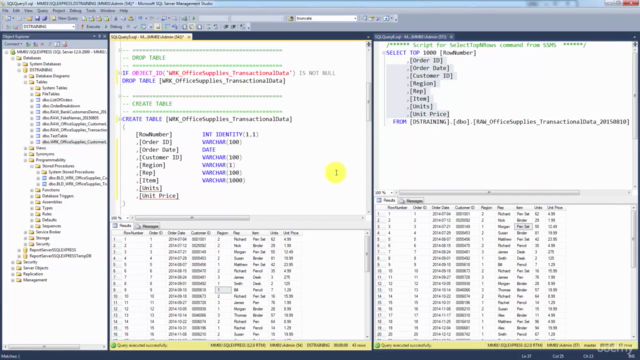This screenshot has height=360, width=640.
Task: Click Comment out selected lines icon
Action: click(x=209, y=27)
